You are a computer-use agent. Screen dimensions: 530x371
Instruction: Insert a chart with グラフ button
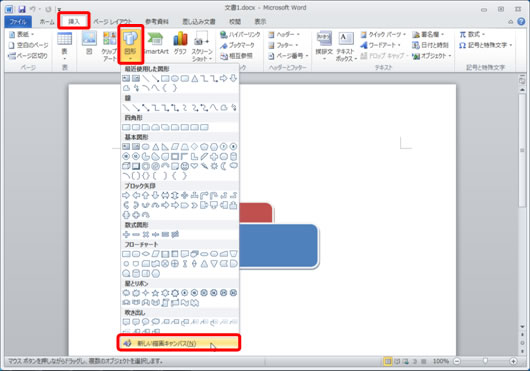coord(180,43)
